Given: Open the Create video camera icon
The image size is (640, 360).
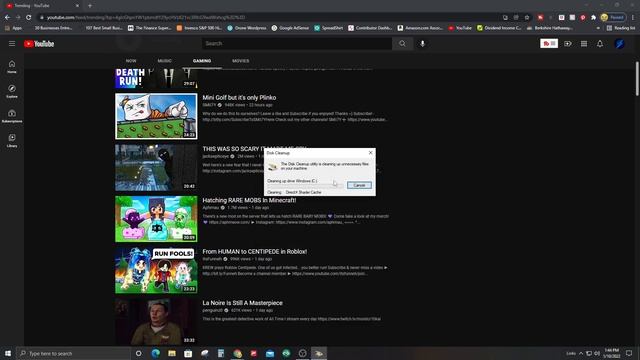Looking at the screenshot, I should point(568,44).
